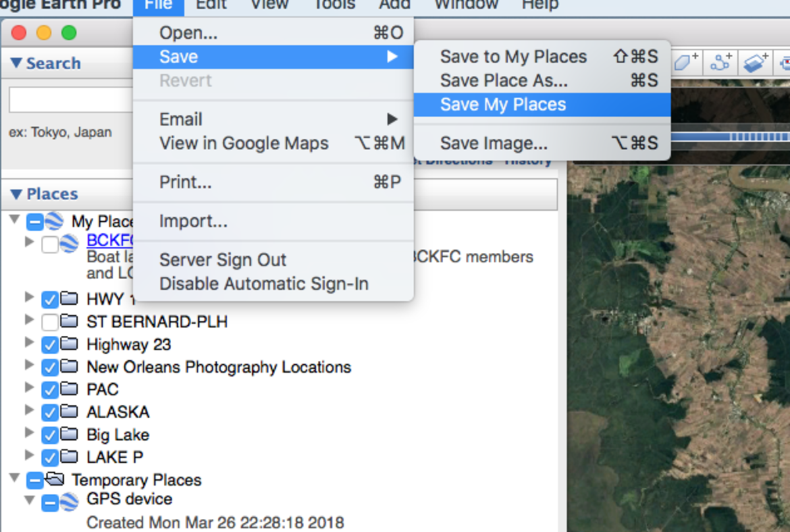The height and width of the screenshot is (532, 790).
Task: Uncheck the HWY 1 folder checkbox
Action: pos(50,300)
